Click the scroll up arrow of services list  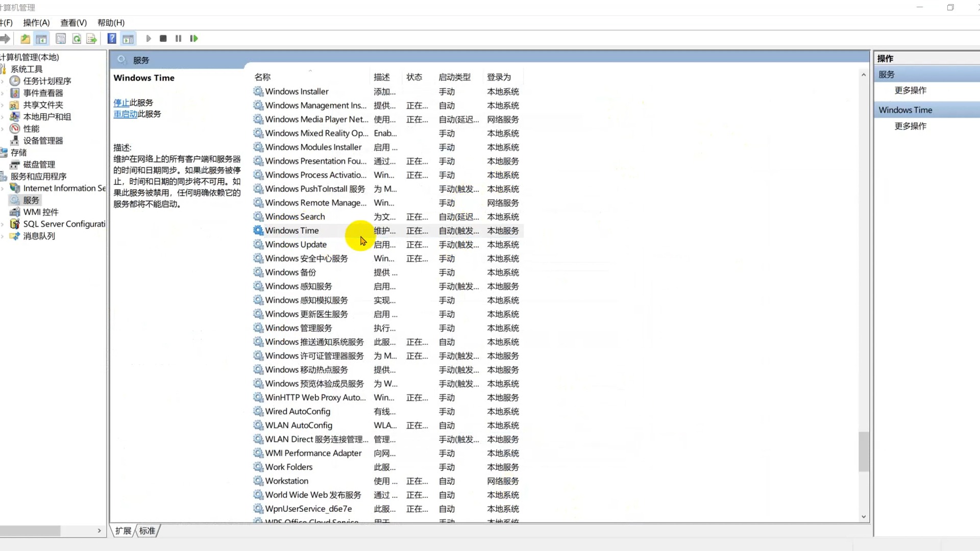click(x=864, y=75)
